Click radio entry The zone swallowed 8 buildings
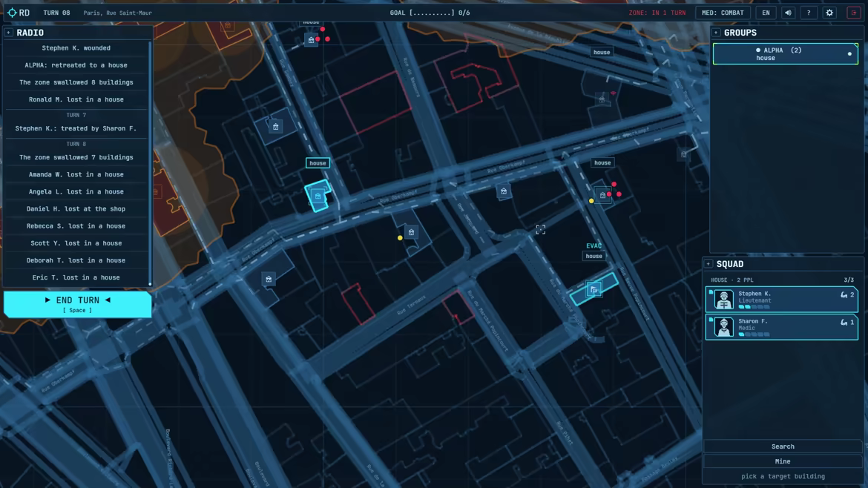Screen dimensions: 868x488 [76, 82]
